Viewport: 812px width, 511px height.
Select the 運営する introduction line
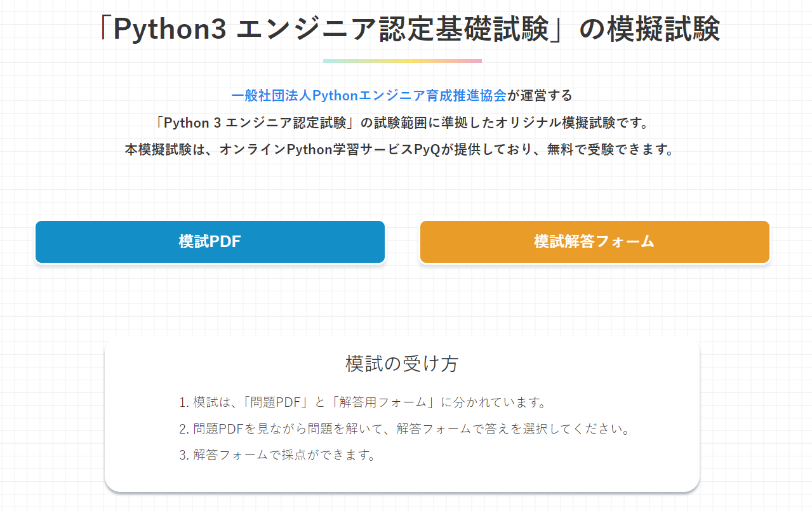point(401,95)
